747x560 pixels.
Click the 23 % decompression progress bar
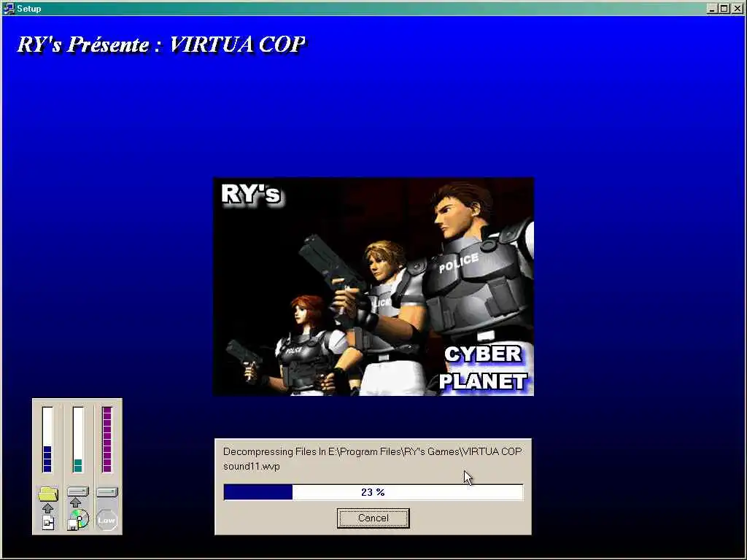[373, 492]
